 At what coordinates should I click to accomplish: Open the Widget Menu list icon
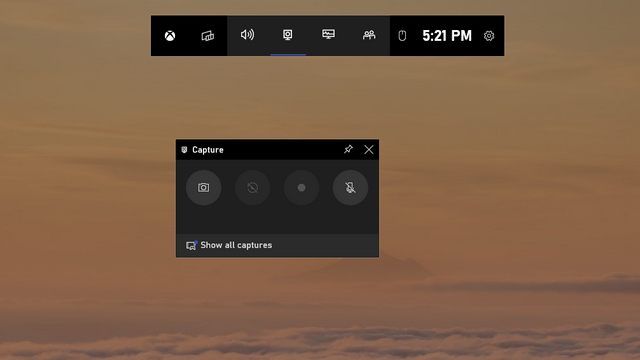207,36
